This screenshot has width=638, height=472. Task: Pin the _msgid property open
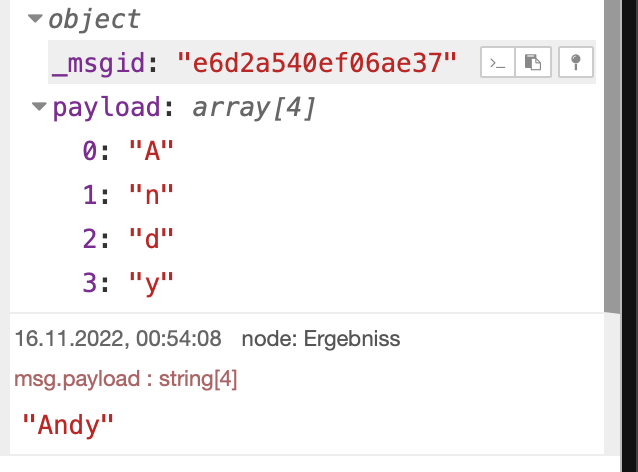[576, 62]
